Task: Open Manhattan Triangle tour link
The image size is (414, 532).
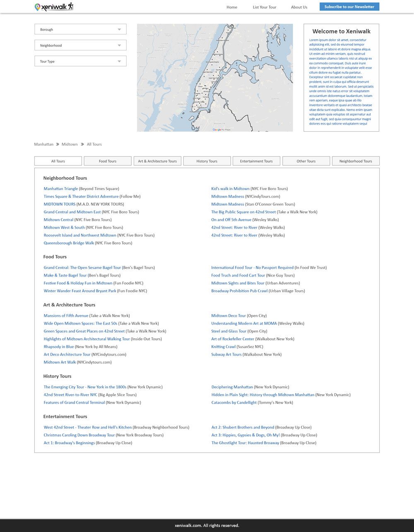Action: tap(61, 189)
